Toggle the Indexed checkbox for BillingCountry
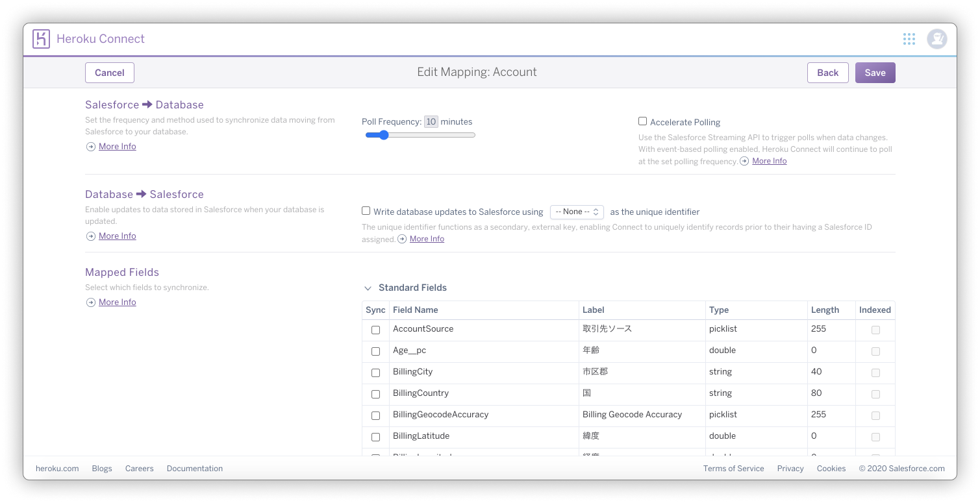The height and width of the screenshot is (503, 980). pos(875,394)
